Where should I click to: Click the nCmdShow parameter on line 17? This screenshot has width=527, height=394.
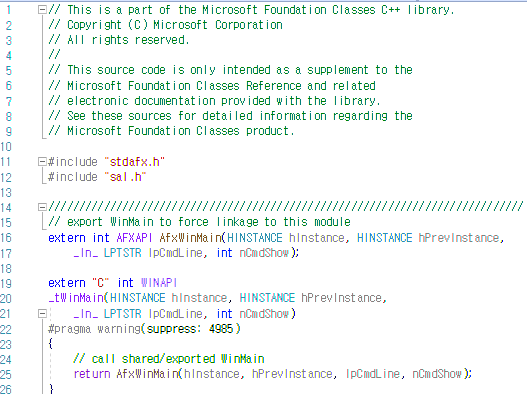[x=264, y=253]
